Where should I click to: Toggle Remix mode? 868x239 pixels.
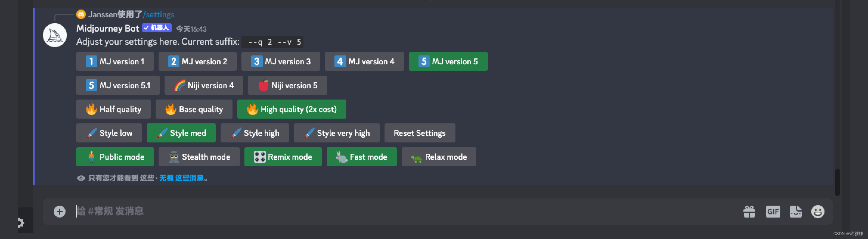tap(283, 157)
